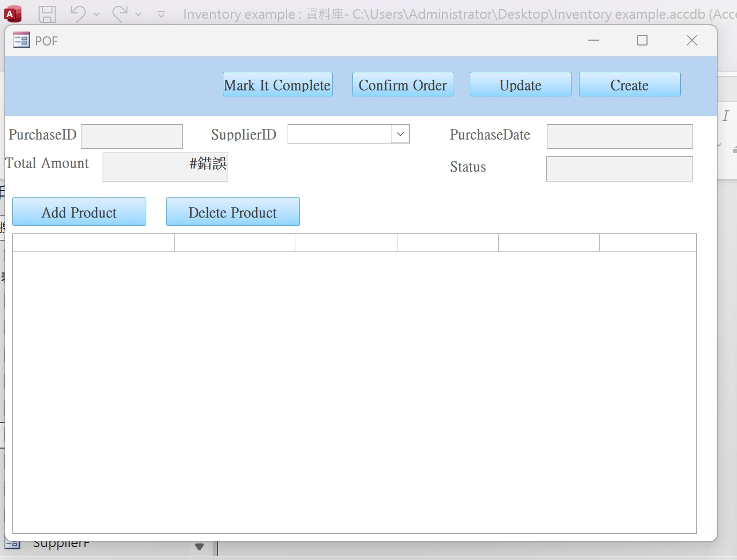Click the Access application icon
Viewport: 737px width, 560px height.
pyautogui.click(x=13, y=14)
